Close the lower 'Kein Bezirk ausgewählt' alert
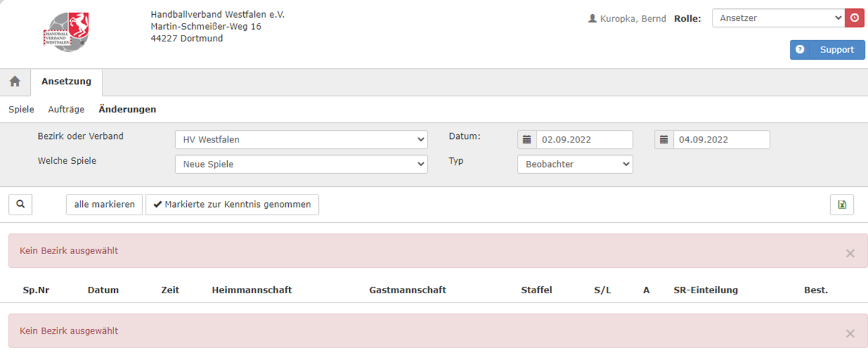Viewport: 868px width, 360px height. pyautogui.click(x=850, y=334)
